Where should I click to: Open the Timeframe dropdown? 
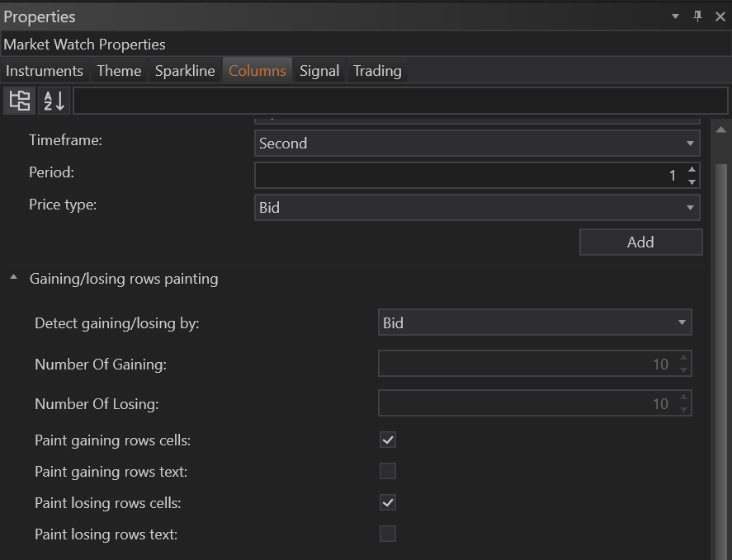477,144
